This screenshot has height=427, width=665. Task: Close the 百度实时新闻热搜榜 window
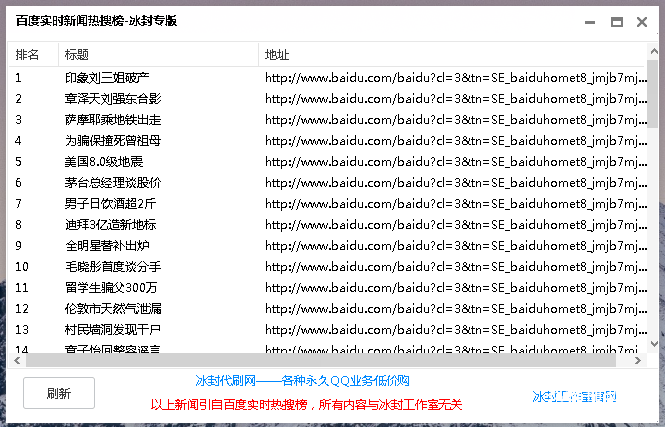[642, 22]
